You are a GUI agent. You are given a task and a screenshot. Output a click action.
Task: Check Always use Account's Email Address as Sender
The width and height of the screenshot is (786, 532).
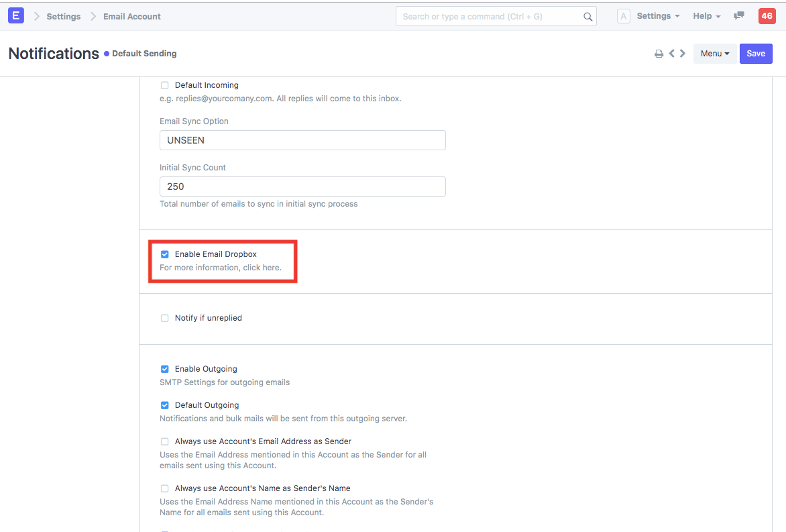(x=165, y=441)
